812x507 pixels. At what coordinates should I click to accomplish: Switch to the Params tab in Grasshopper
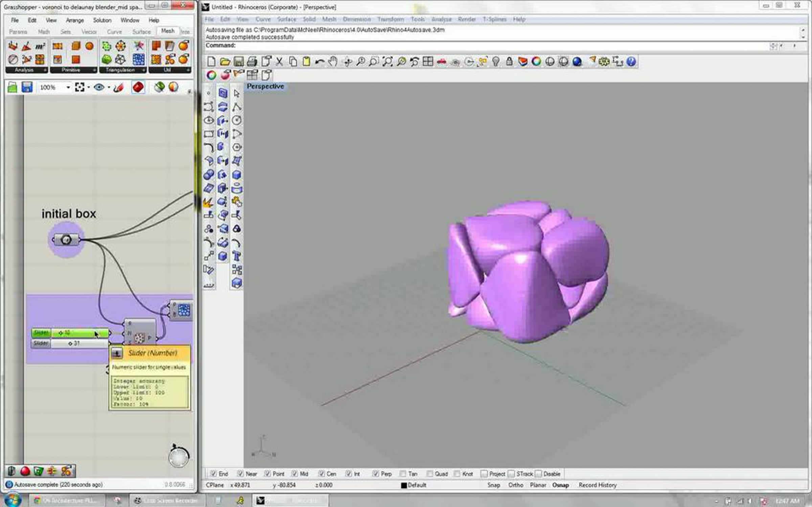[x=18, y=32]
